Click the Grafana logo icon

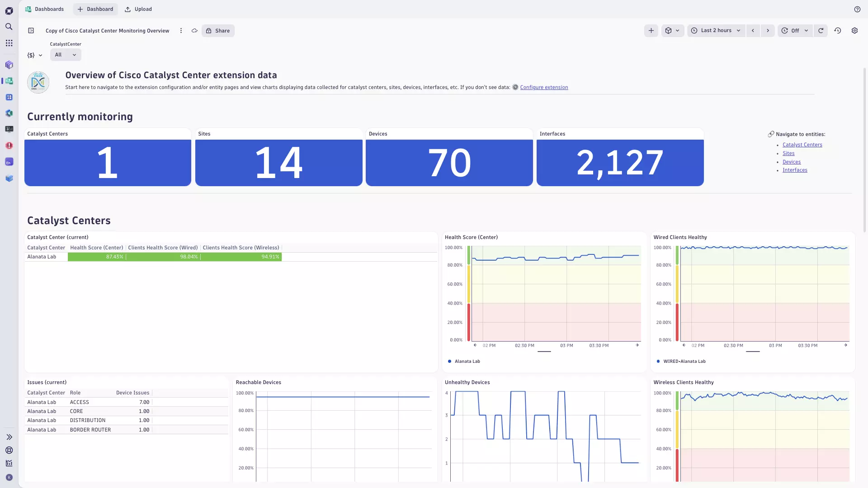point(9,11)
